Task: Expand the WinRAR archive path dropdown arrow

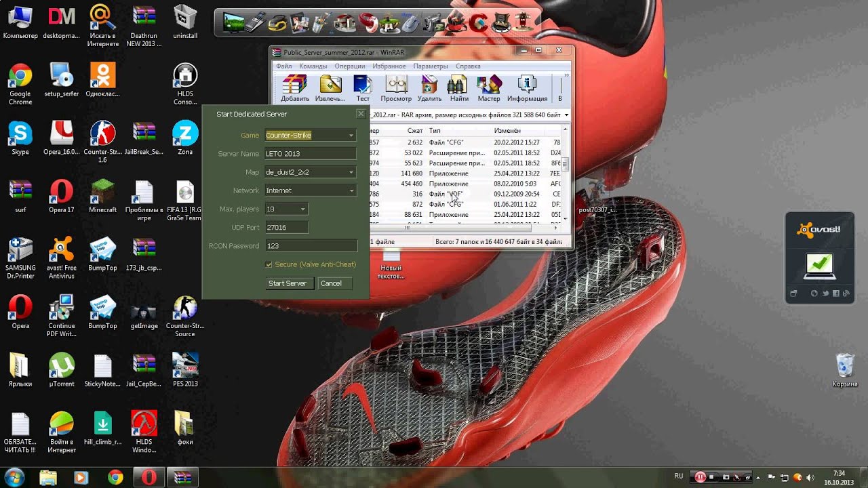Action: 566,115
